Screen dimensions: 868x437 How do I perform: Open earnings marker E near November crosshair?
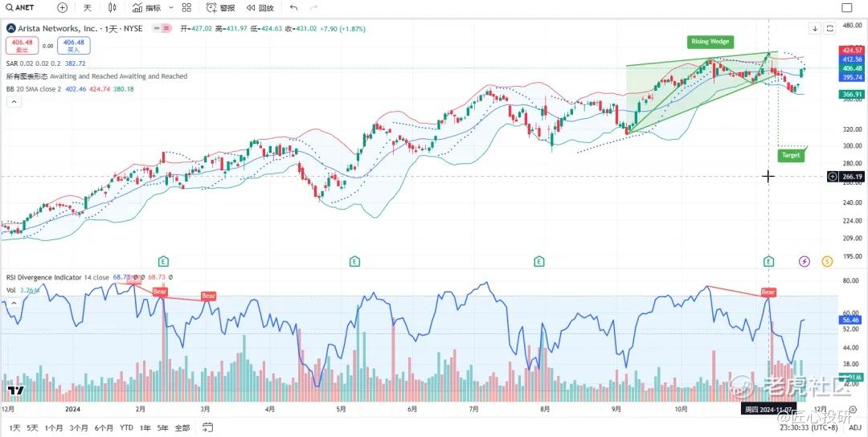click(x=768, y=261)
